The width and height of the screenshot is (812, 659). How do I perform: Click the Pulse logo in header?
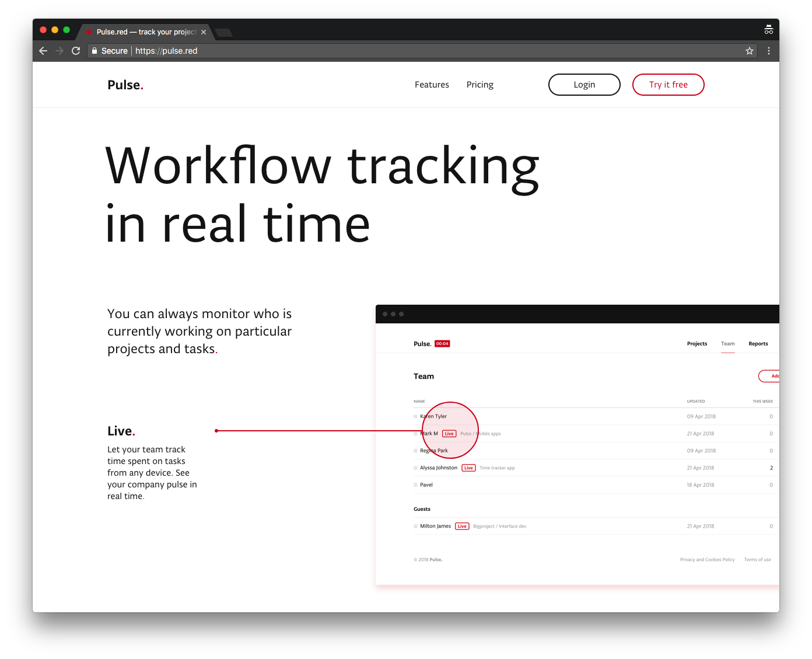(125, 85)
